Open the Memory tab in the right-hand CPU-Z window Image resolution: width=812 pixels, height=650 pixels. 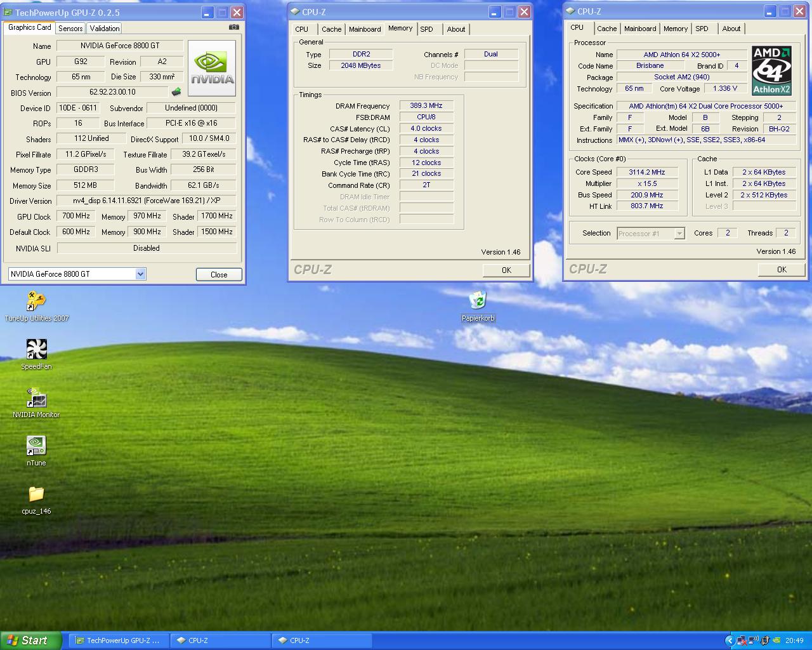[x=675, y=29]
